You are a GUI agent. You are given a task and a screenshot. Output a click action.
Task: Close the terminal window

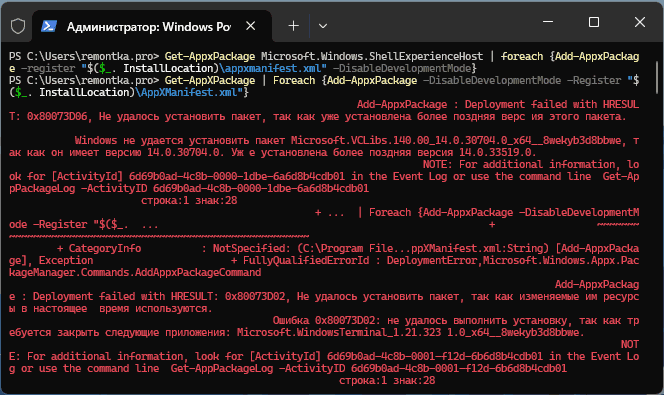[x=639, y=22]
